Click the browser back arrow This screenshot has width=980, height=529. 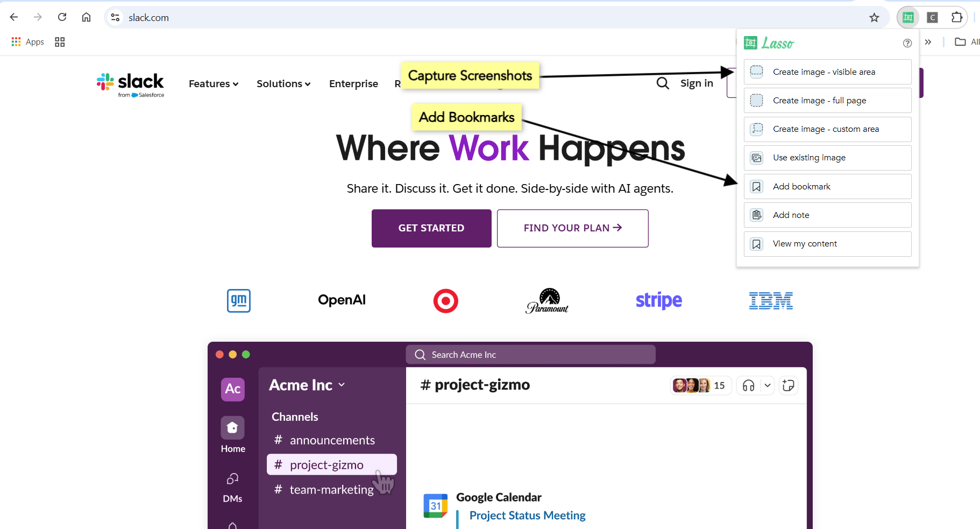click(14, 17)
